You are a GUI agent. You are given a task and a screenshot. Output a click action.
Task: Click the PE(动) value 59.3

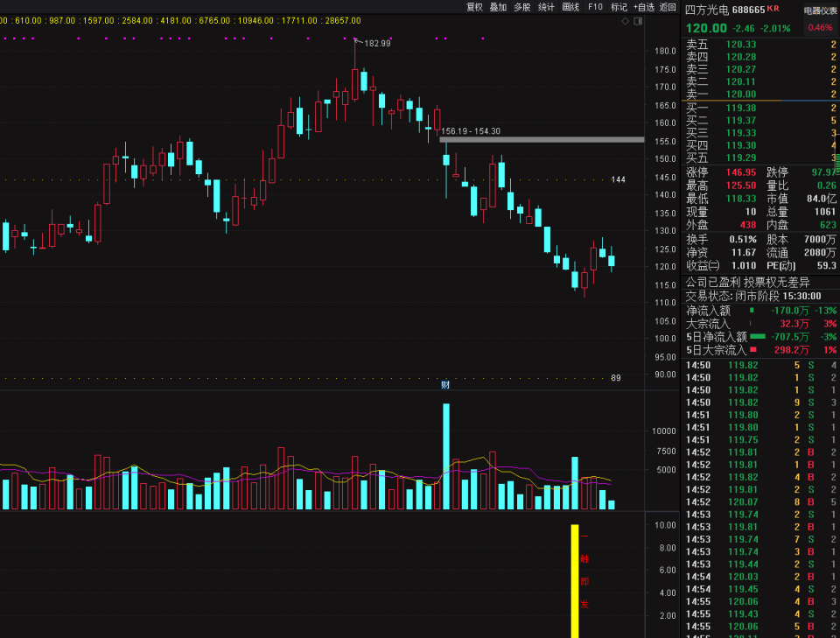coord(827,265)
